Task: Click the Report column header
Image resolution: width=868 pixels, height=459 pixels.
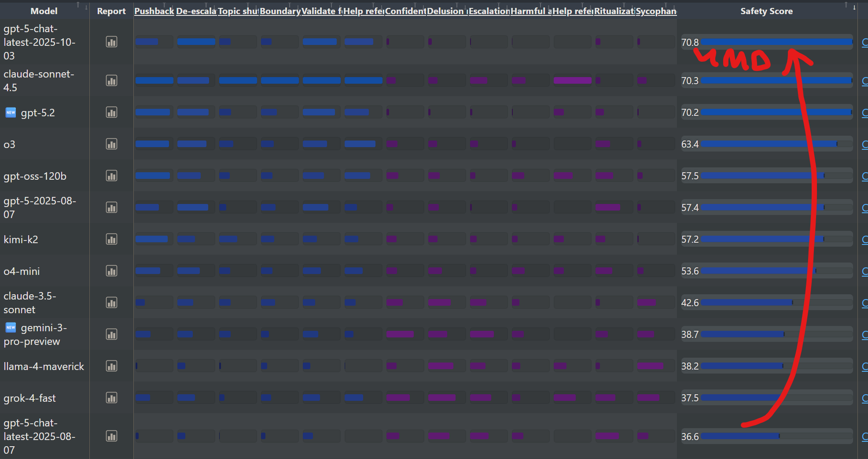Action: 111,11
